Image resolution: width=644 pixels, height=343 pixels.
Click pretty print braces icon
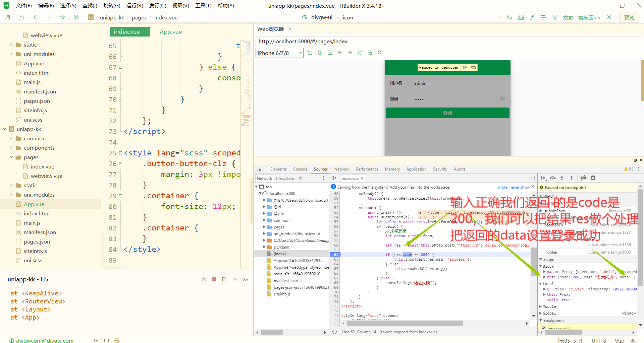(x=334, y=332)
